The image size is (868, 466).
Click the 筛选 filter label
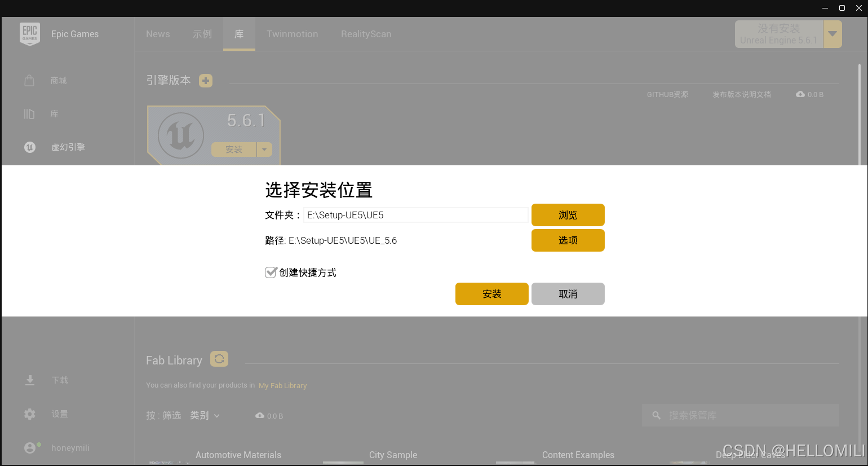pyautogui.click(x=172, y=415)
